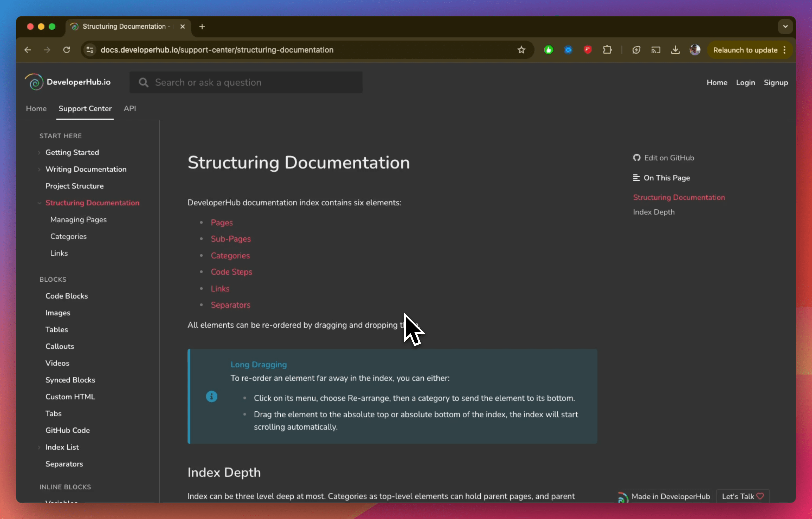Click the DeveloperHub logo in footer badge
This screenshot has height=519, width=812.
pyautogui.click(x=623, y=497)
